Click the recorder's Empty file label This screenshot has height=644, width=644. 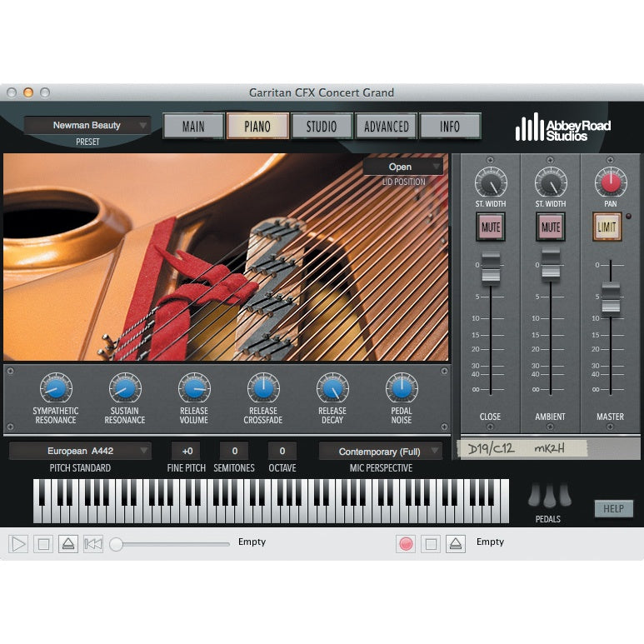[x=490, y=542]
